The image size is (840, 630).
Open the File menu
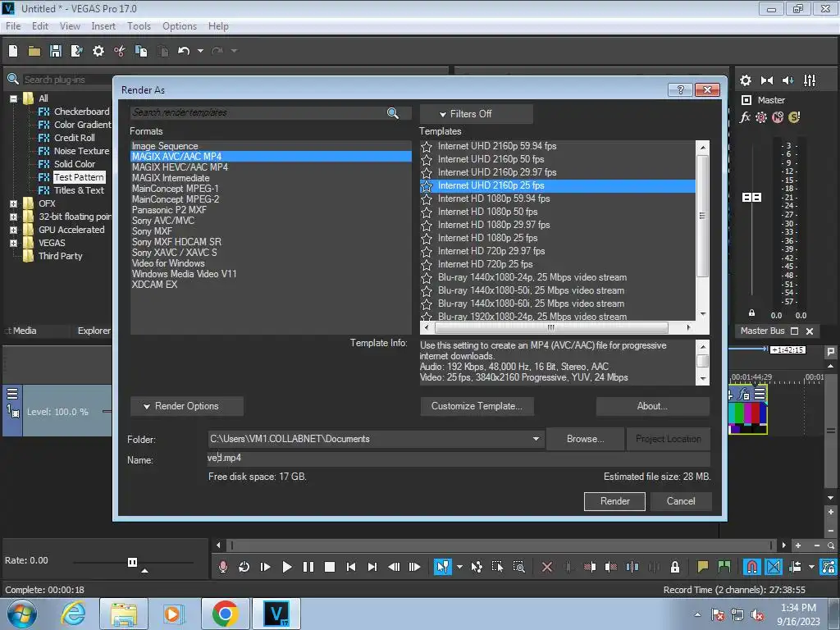pyautogui.click(x=13, y=25)
